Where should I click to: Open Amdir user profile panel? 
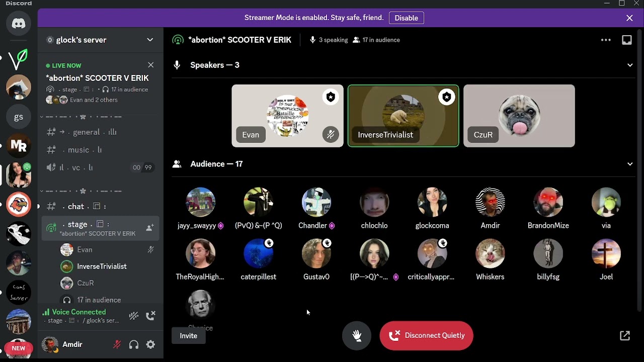pyautogui.click(x=73, y=344)
